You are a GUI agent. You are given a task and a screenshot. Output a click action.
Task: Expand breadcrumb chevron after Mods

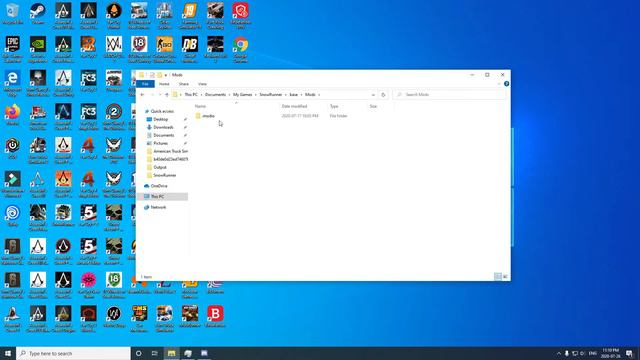319,95
